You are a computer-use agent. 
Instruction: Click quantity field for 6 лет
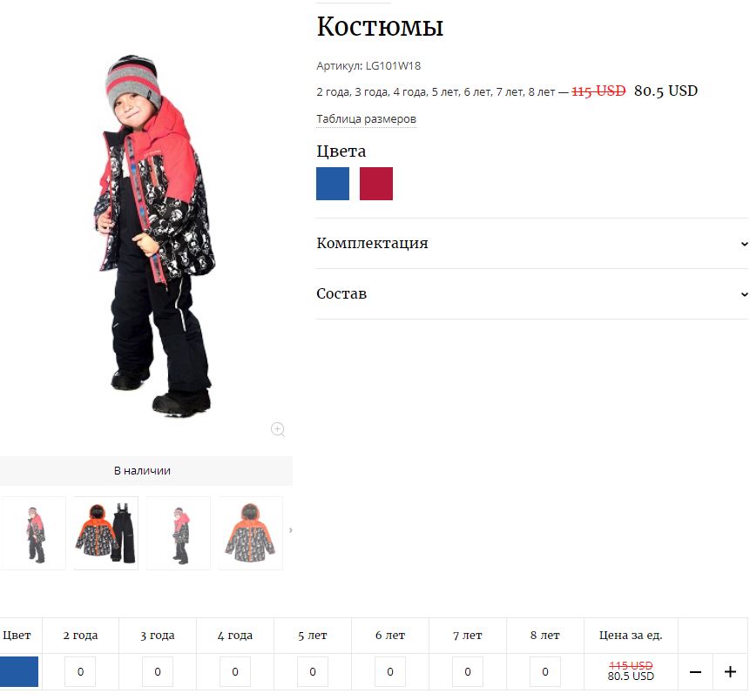[x=390, y=672]
